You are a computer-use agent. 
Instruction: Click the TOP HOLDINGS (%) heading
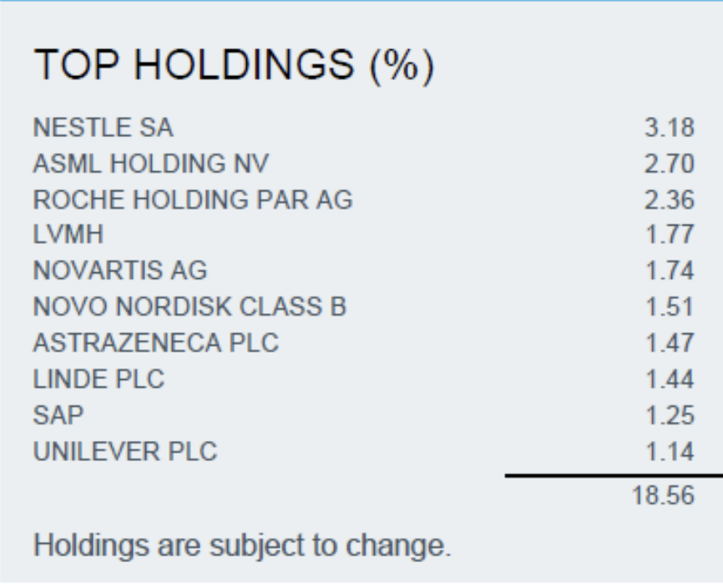coord(234,65)
